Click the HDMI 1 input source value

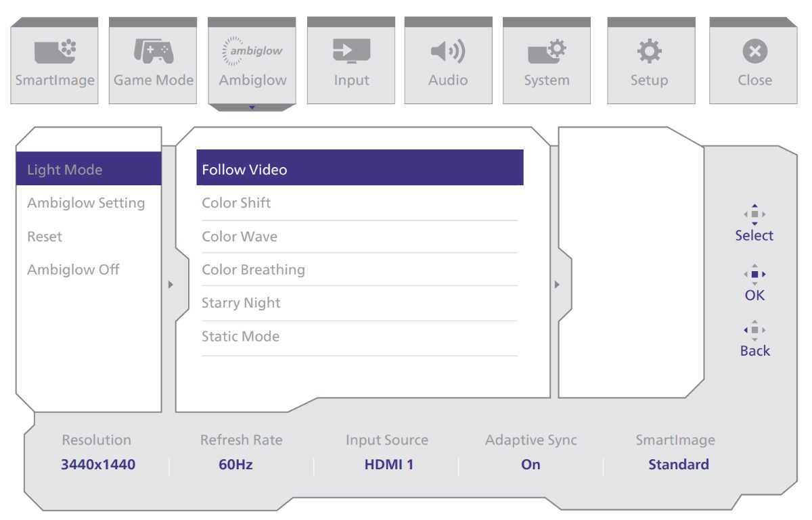[388, 465]
